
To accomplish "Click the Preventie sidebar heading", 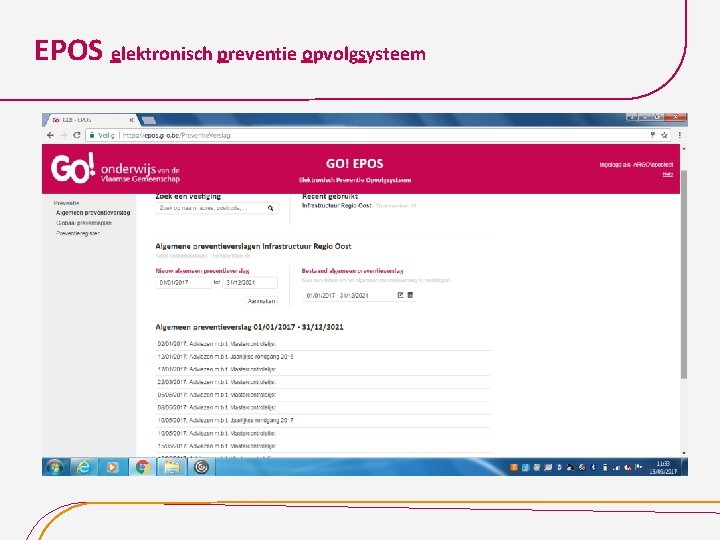I will click(66, 202).
